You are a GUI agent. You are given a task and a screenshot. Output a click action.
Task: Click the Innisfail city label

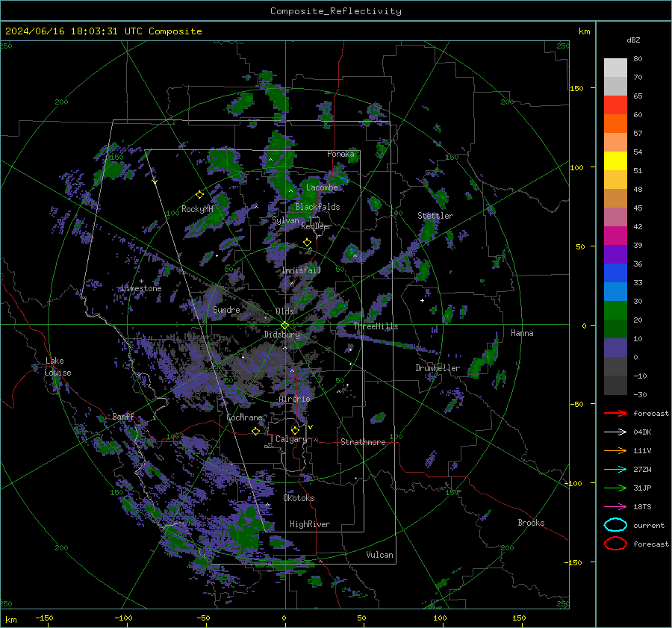point(301,270)
